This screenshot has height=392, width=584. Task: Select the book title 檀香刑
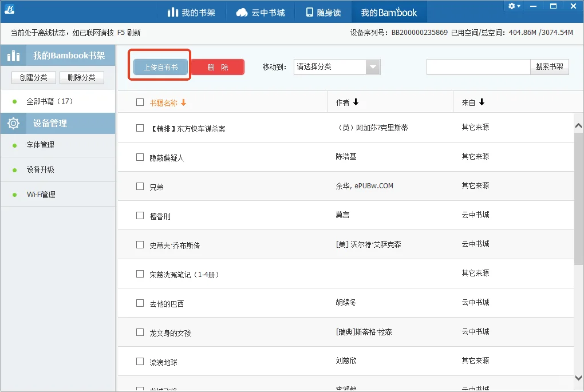click(x=160, y=216)
